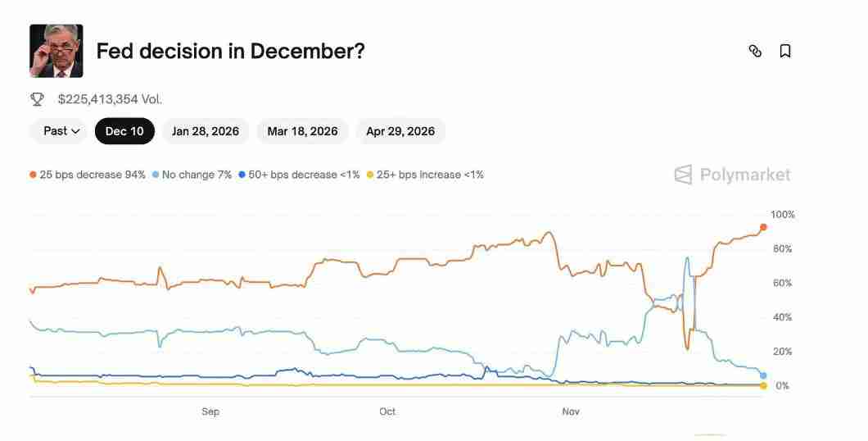Toggle the 50+ bps decrease legend entry

click(x=299, y=175)
